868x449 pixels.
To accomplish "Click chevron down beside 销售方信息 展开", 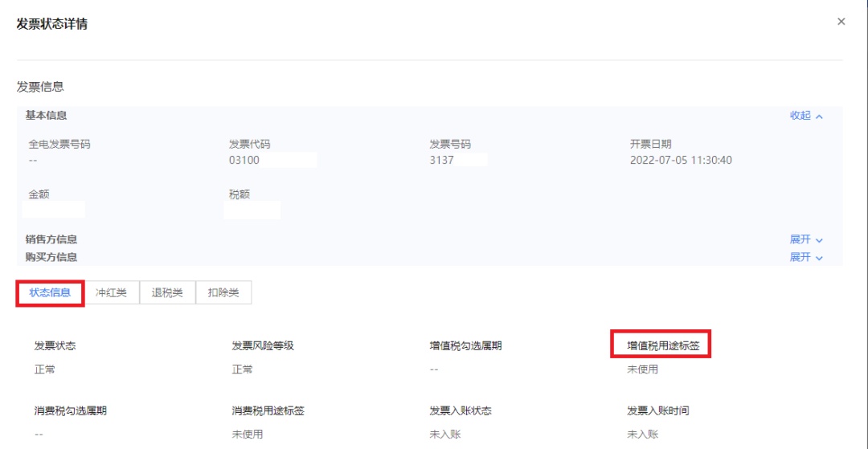I will click(x=819, y=240).
